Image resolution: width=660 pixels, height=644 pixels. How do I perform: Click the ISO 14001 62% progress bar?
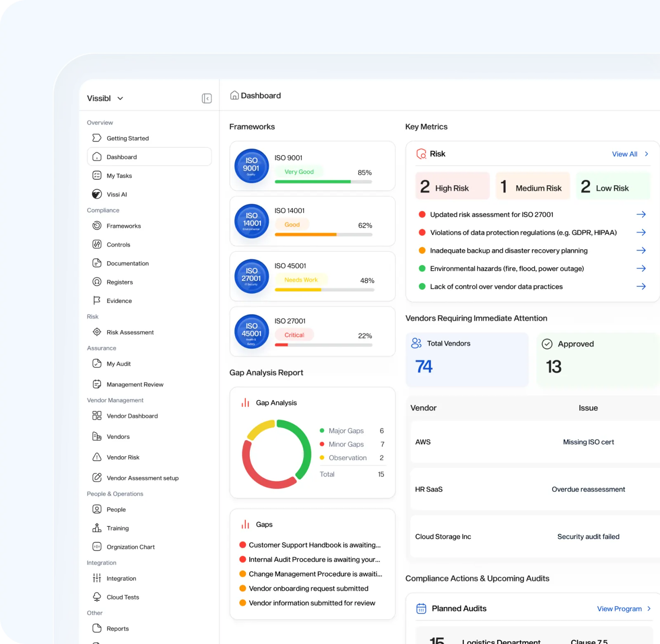(x=323, y=234)
